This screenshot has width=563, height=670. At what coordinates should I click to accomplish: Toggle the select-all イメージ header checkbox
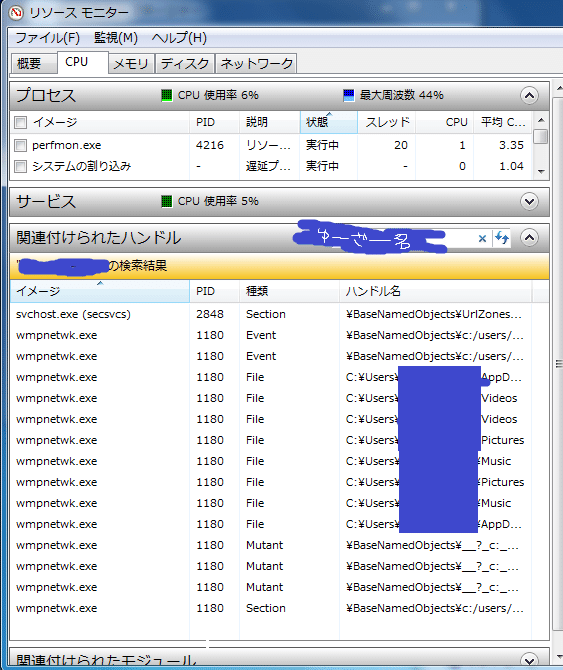click(x=20, y=122)
